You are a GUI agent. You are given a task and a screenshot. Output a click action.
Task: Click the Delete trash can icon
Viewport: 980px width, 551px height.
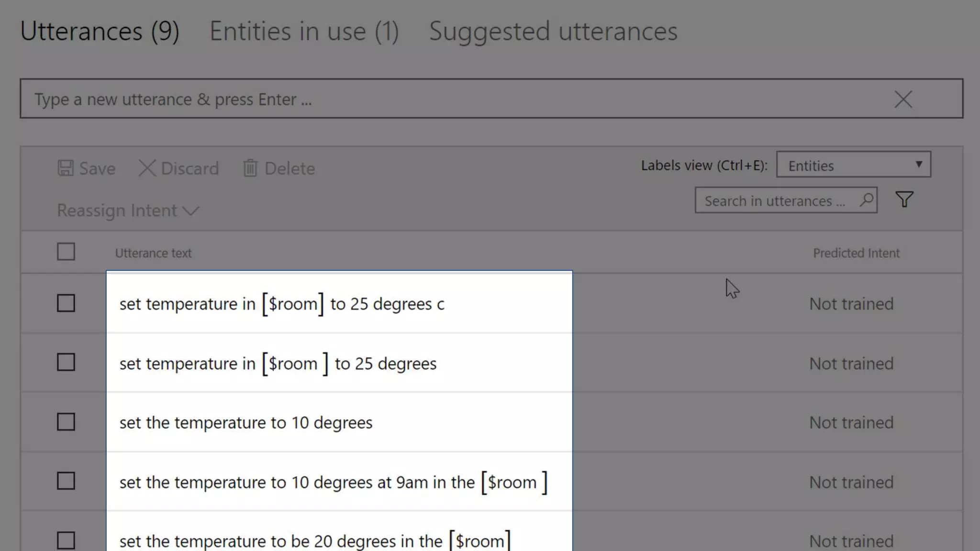250,168
